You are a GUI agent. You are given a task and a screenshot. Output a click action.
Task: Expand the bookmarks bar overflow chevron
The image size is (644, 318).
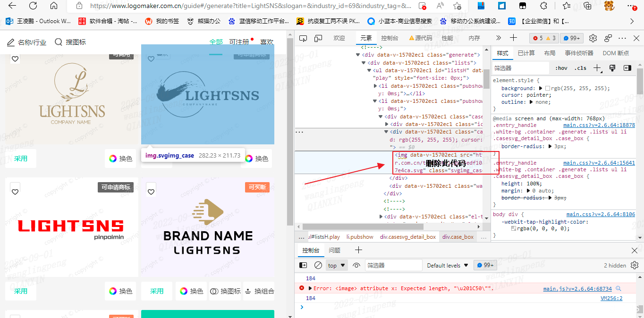pos(632,21)
